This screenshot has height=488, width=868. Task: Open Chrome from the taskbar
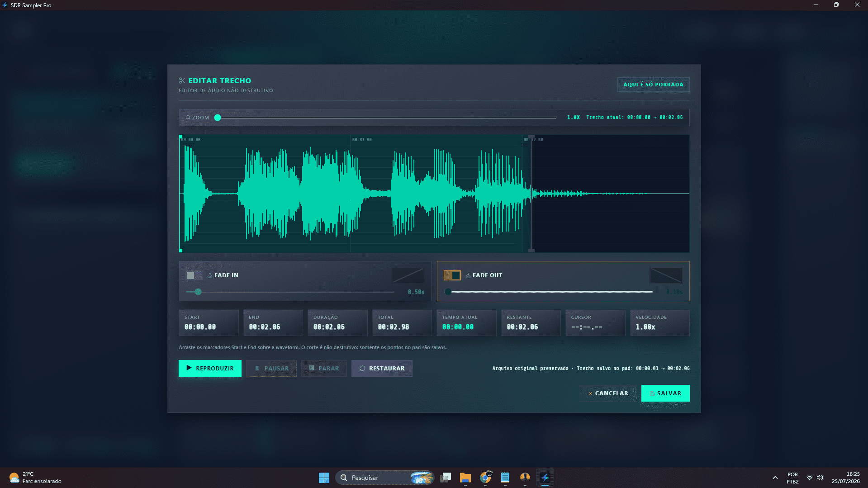(x=485, y=478)
